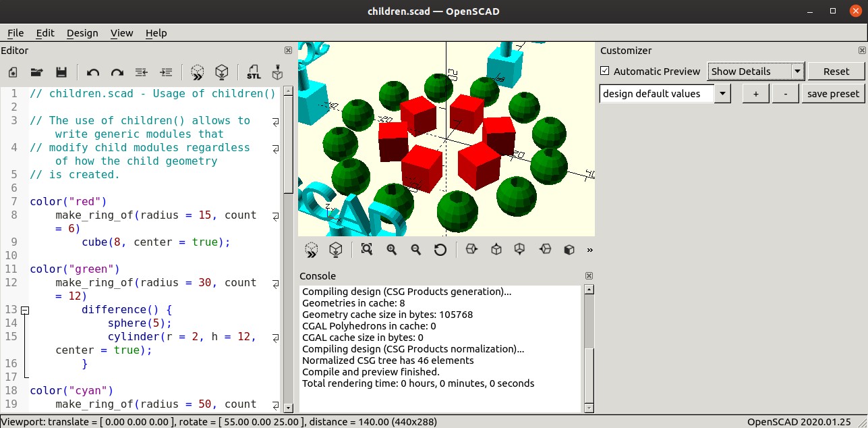Open the design default values preset dropdown
The height and width of the screenshot is (428, 868).
click(x=664, y=94)
